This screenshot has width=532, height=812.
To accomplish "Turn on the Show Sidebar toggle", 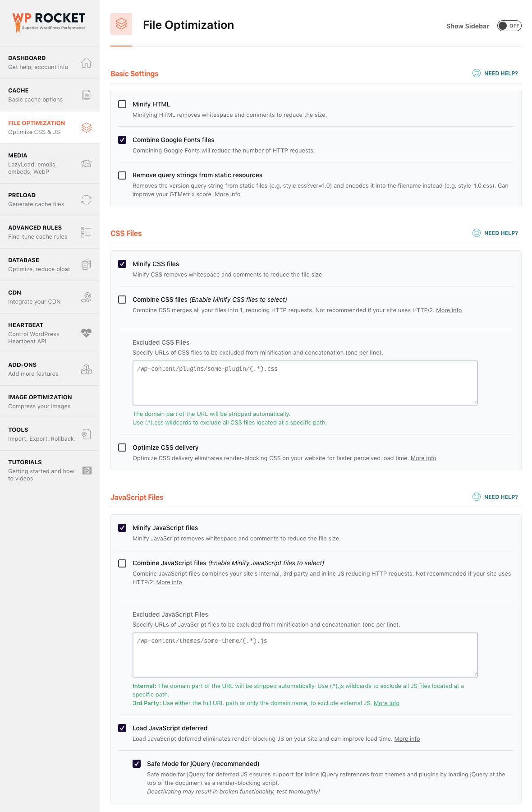I will (509, 26).
